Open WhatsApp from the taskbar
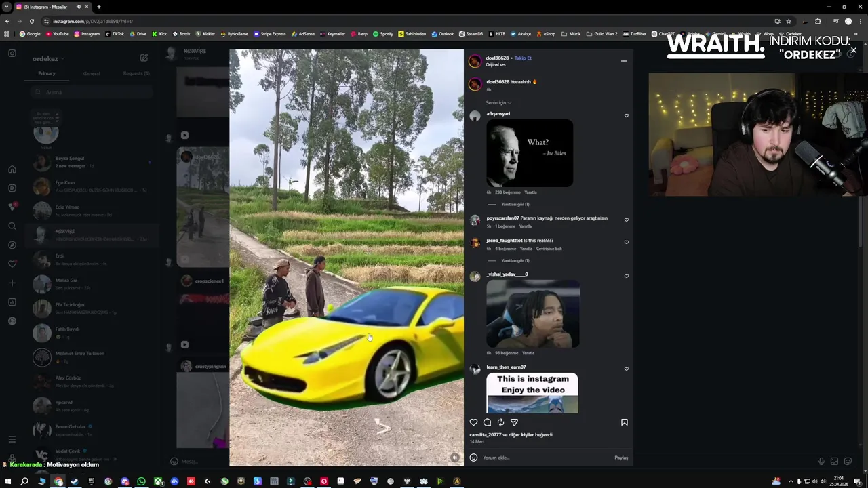868x488 pixels. pyautogui.click(x=141, y=481)
